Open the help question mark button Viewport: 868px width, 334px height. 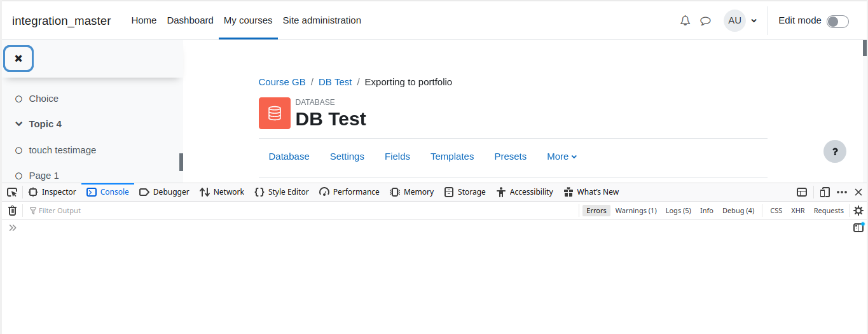(x=835, y=151)
